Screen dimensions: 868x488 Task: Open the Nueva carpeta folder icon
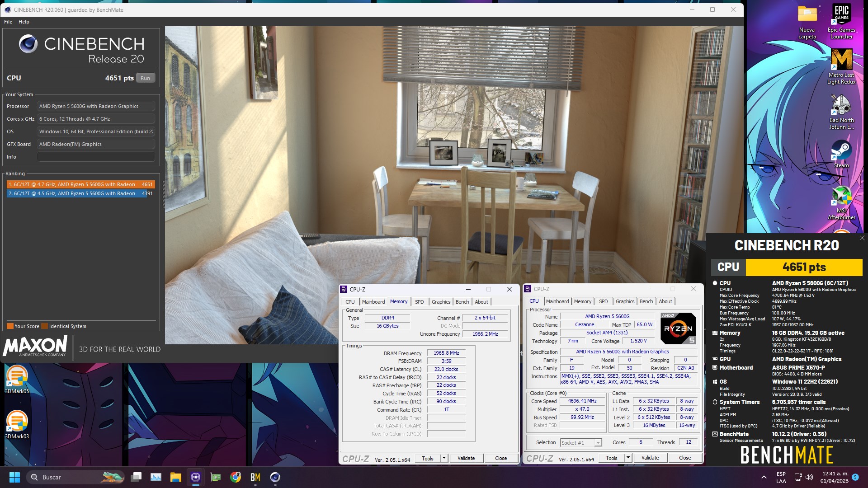pos(807,21)
